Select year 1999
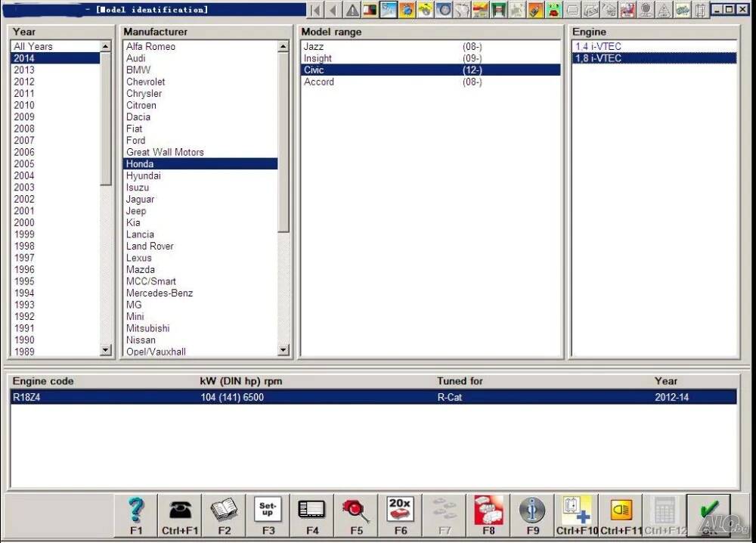Screen dimensions: 756x543 (55, 234)
